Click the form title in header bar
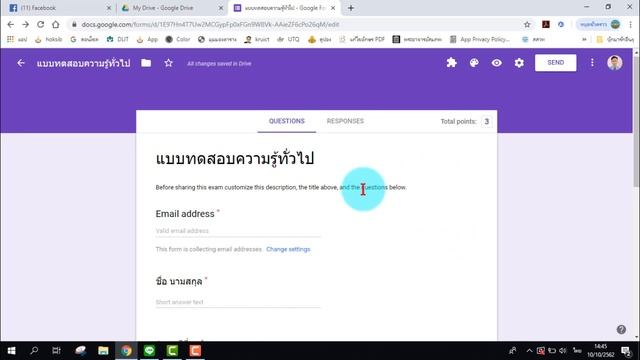The height and width of the screenshot is (360, 640). point(83,63)
